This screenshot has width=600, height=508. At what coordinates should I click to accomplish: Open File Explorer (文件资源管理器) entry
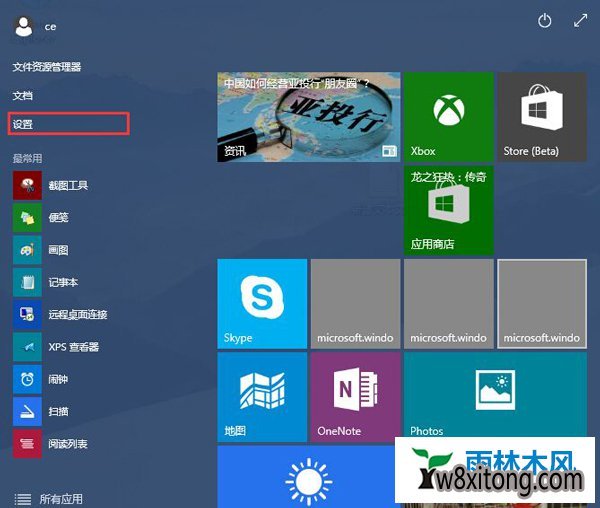point(47,67)
